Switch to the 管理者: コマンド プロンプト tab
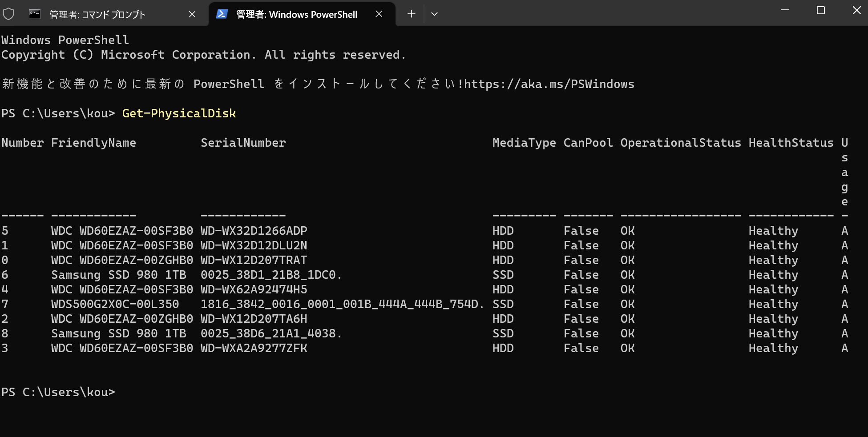868x437 pixels. point(98,14)
